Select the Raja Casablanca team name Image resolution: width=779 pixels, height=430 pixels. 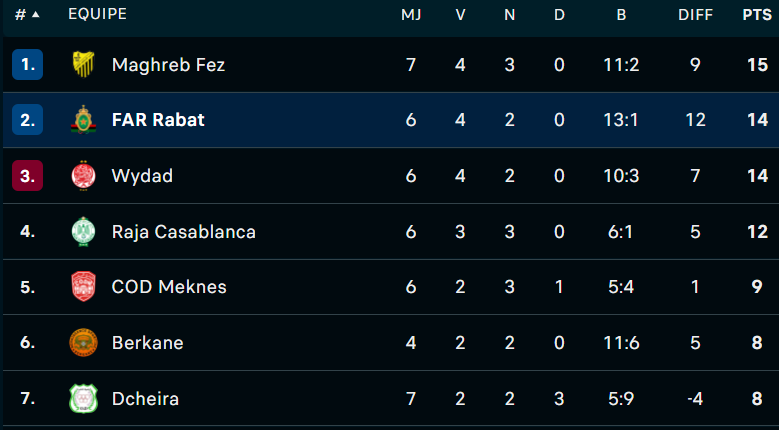(184, 232)
